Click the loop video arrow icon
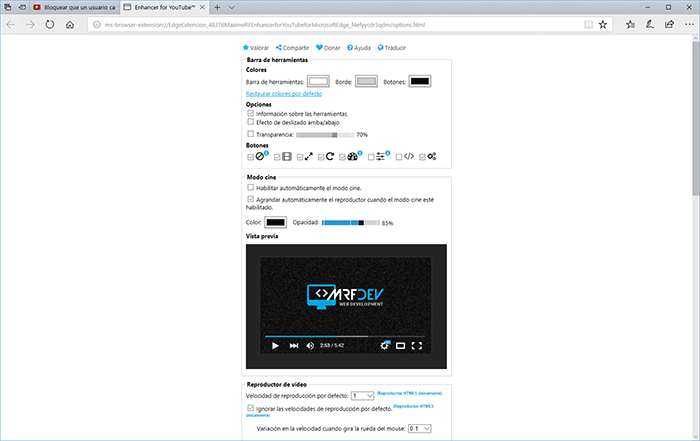Image resolution: width=700 pixels, height=441 pixels. tap(330, 156)
